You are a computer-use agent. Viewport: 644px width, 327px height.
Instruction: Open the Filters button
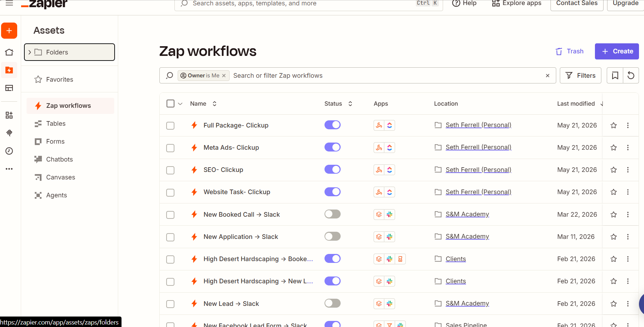coord(581,76)
